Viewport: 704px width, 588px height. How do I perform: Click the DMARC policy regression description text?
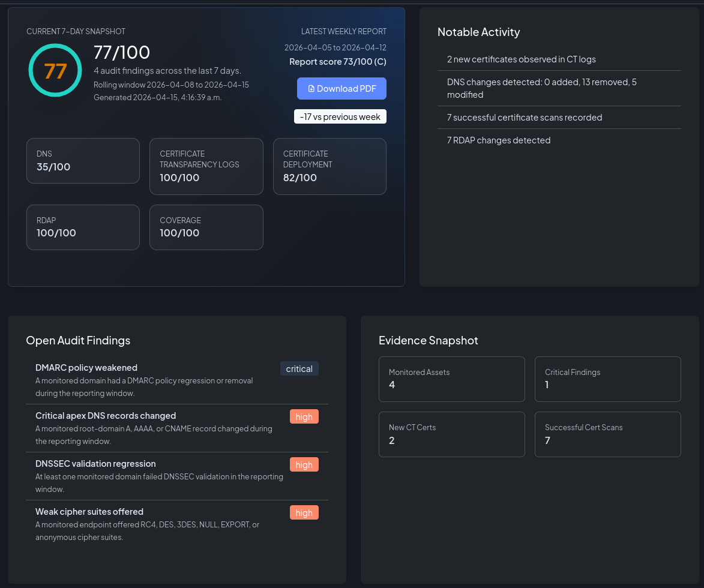144,387
